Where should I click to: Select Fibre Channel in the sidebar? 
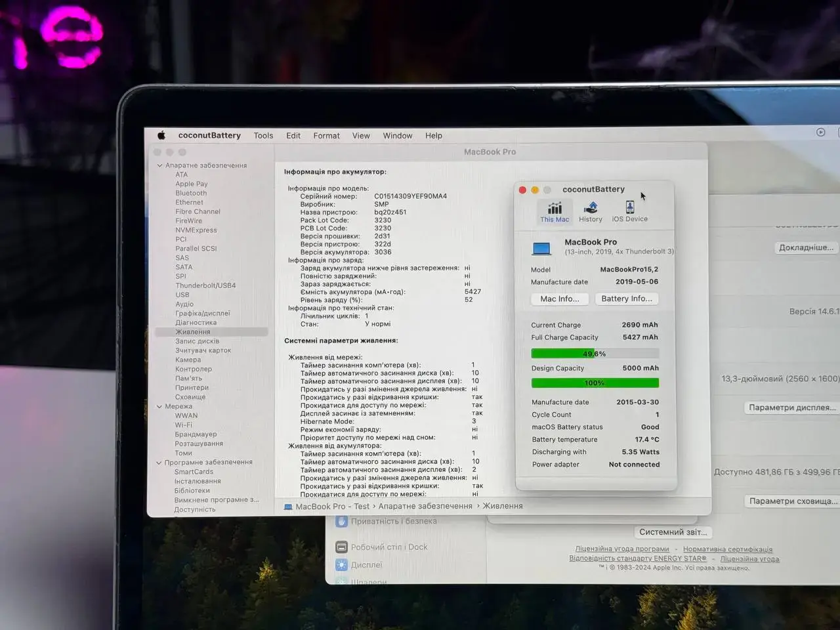click(198, 211)
